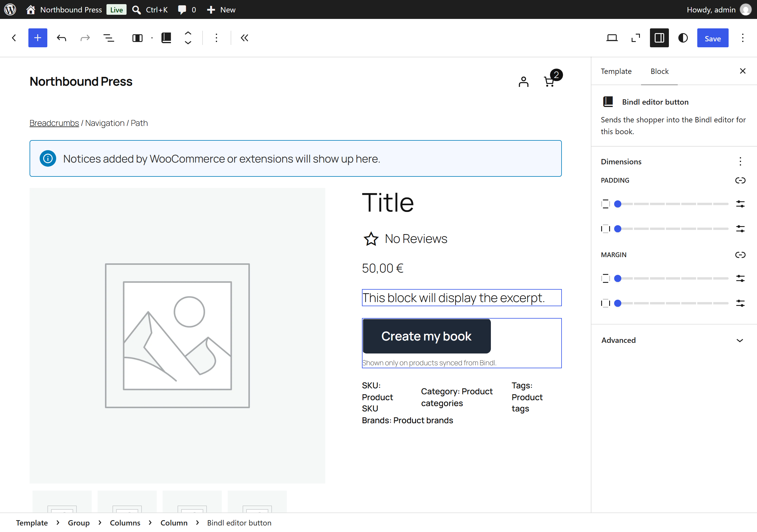757x532 pixels.
Task: Adjust the vertical margin slider
Action: coord(671,278)
